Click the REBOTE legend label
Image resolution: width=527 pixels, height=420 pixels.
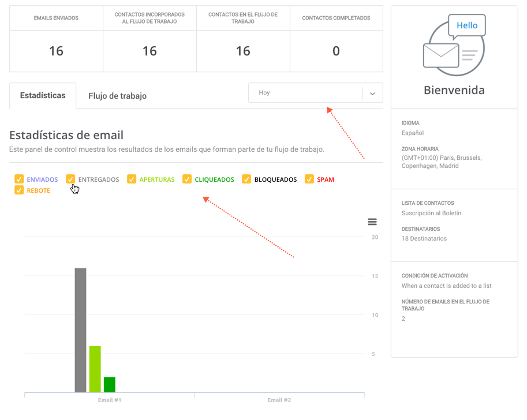(39, 190)
